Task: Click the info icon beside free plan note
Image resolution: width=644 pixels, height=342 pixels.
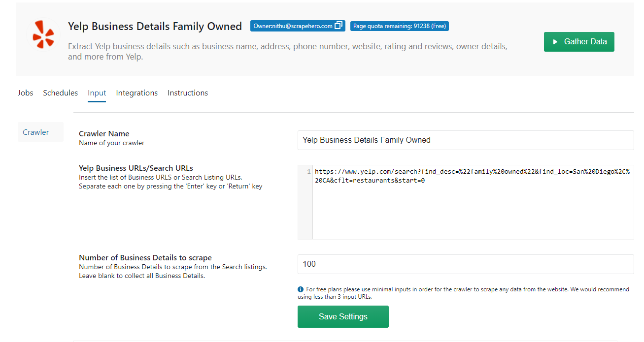Action: pyautogui.click(x=301, y=289)
